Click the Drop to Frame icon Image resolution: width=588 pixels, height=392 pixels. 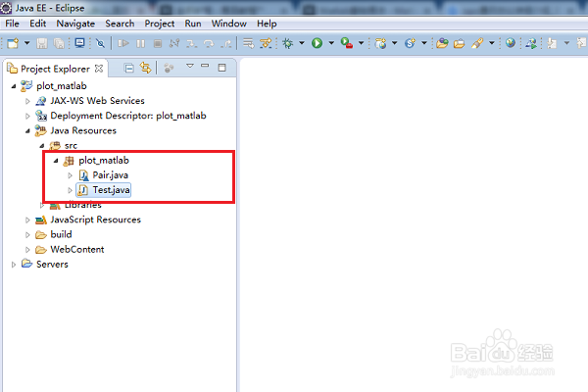pos(248,43)
